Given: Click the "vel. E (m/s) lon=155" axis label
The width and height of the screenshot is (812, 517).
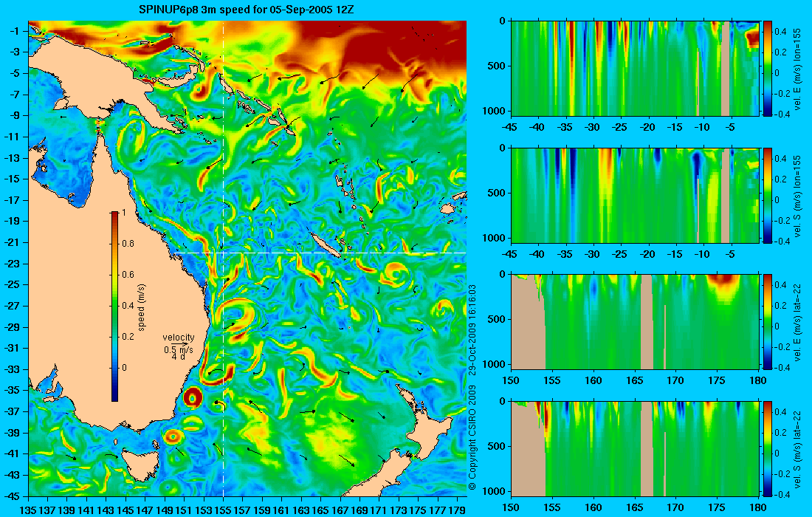Looking at the screenshot, I should pos(797,69).
